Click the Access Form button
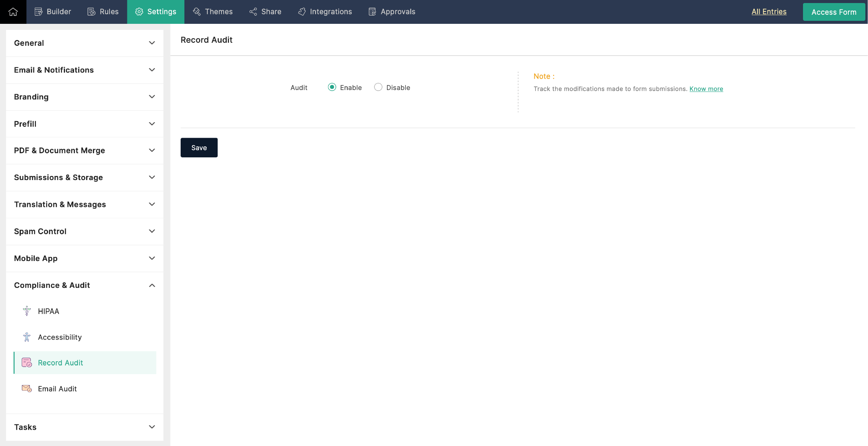The width and height of the screenshot is (868, 446). [x=834, y=12]
